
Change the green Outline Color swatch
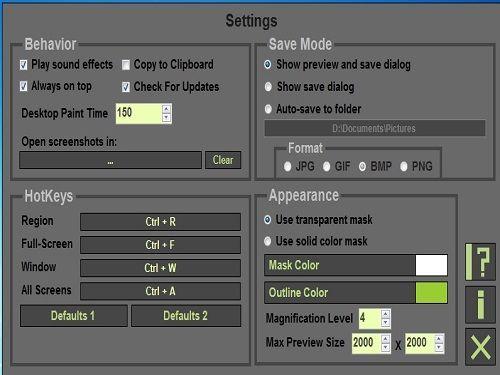point(431,293)
